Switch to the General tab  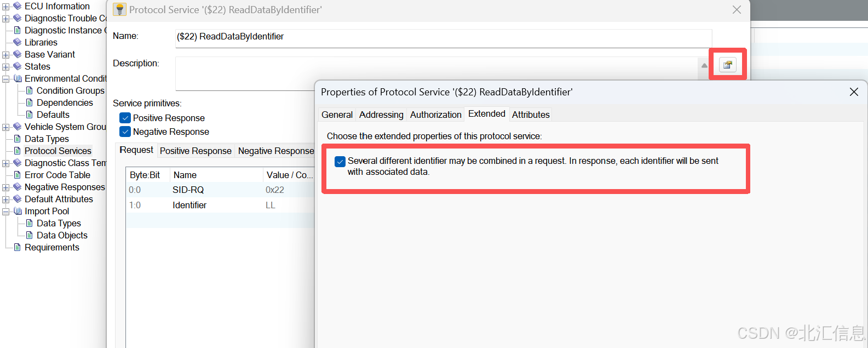337,115
